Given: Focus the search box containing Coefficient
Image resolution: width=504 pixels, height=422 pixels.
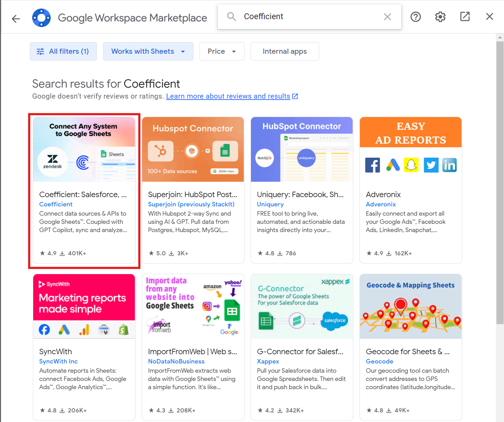Looking at the screenshot, I should (x=310, y=17).
